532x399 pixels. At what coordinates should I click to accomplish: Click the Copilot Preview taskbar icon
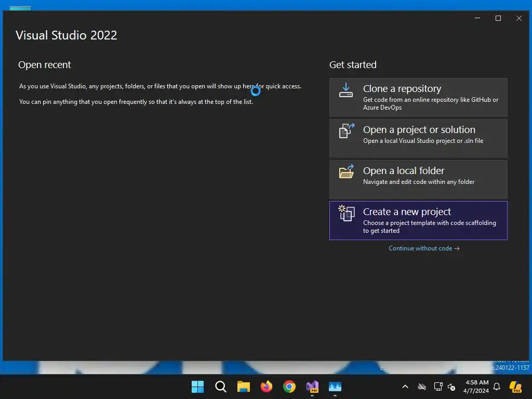click(515, 387)
